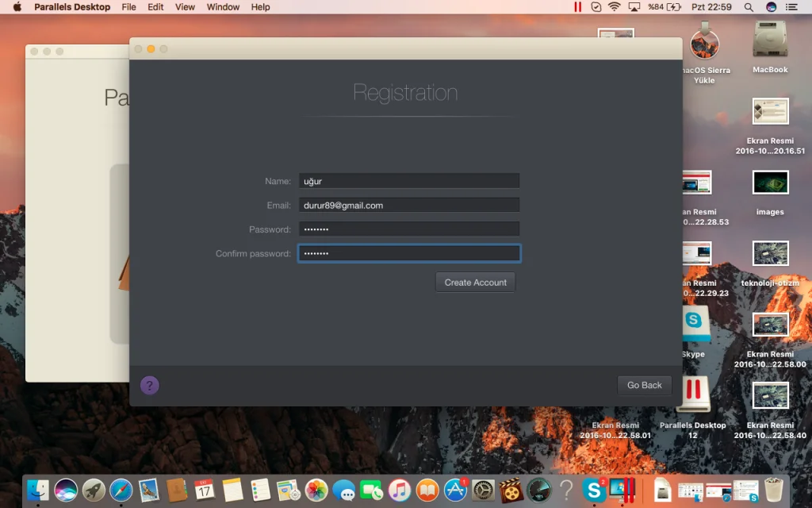
Task: Click the purple help question mark icon
Action: [x=150, y=386]
